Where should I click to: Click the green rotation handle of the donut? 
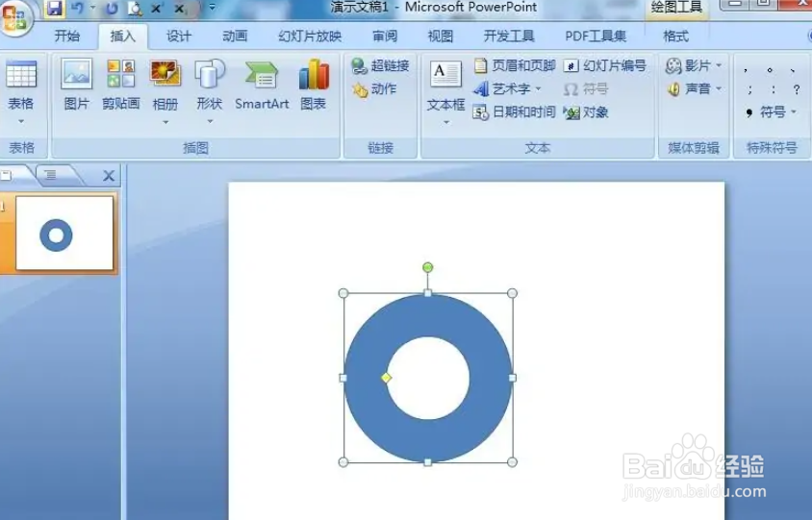(427, 267)
